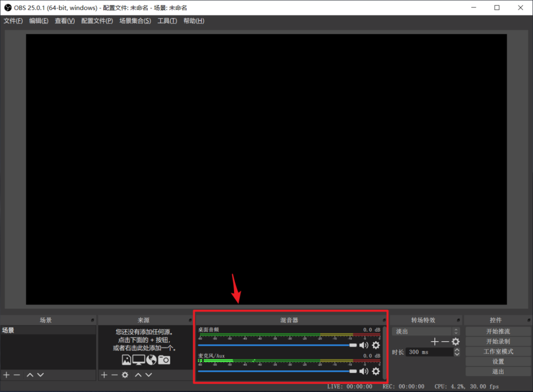
Task: Add a new source with the 来源 plus icon
Action: point(104,375)
